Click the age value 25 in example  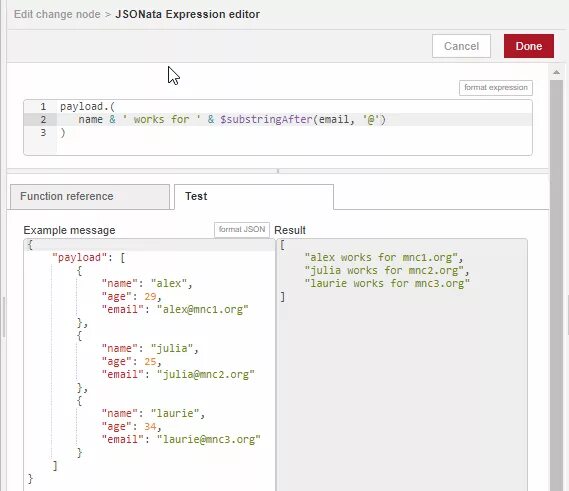pyautogui.click(x=150, y=361)
